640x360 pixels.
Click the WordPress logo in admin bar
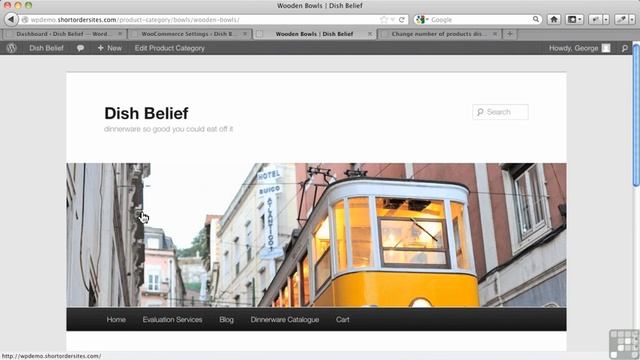pyautogui.click(x=11, y=48)
